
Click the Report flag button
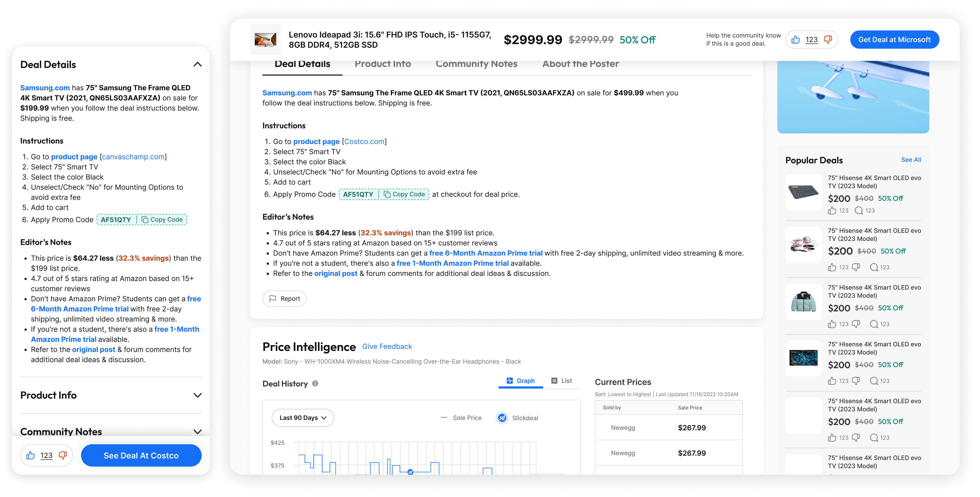click(x=285, y=299)
